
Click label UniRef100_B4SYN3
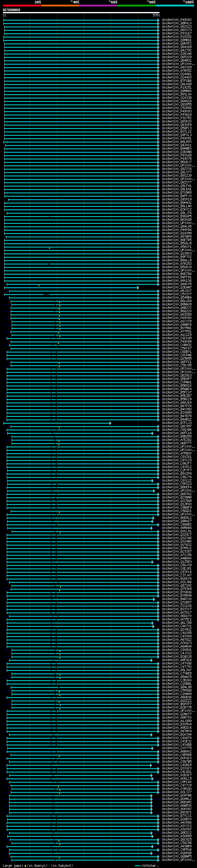click(177, 410)
